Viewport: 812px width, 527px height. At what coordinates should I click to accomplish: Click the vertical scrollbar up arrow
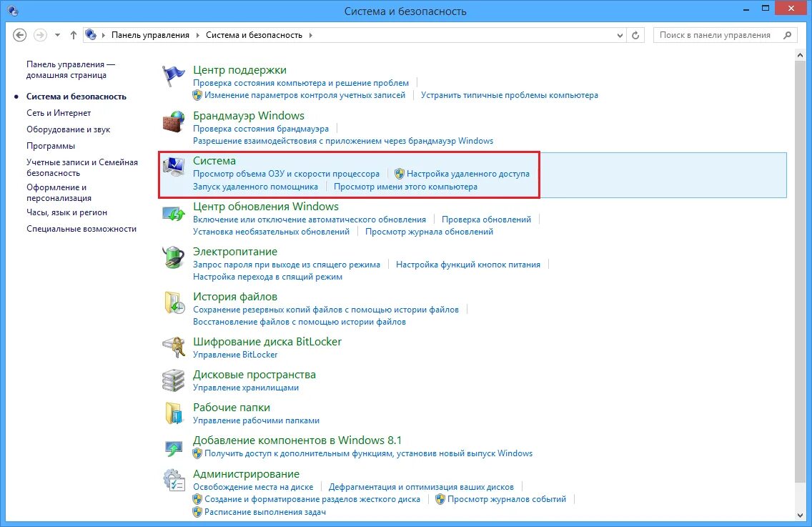click(800, 56)
